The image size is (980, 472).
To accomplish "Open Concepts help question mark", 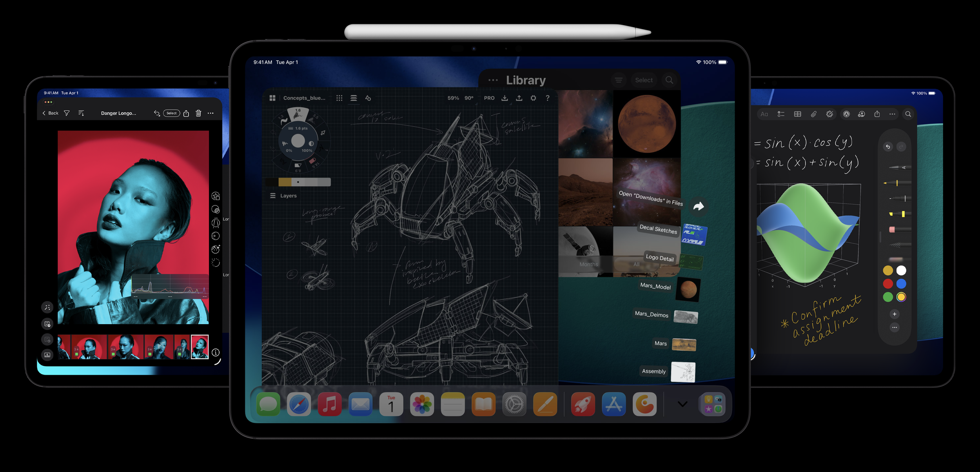I will point(548,98).
